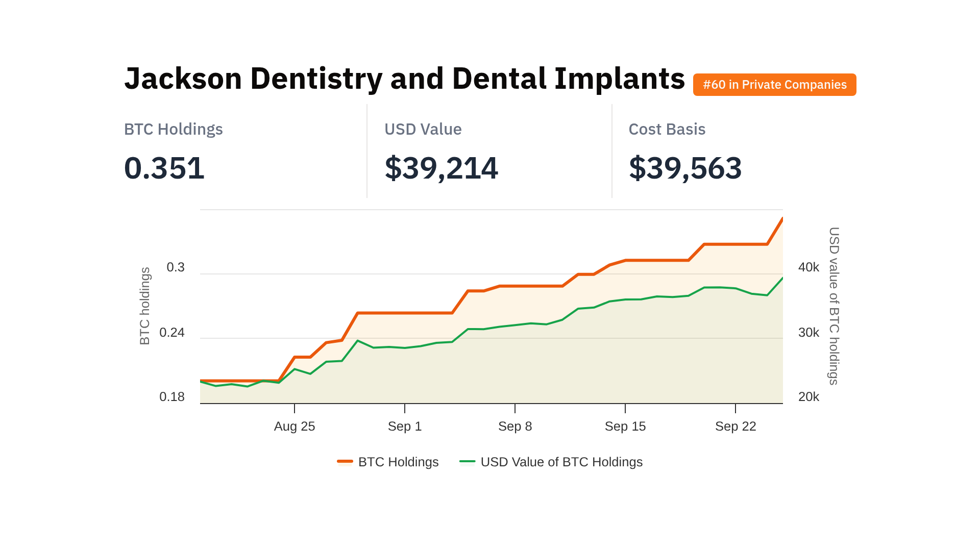
Task: Select the Sep 22 date label
Action: tap(736, 427)
